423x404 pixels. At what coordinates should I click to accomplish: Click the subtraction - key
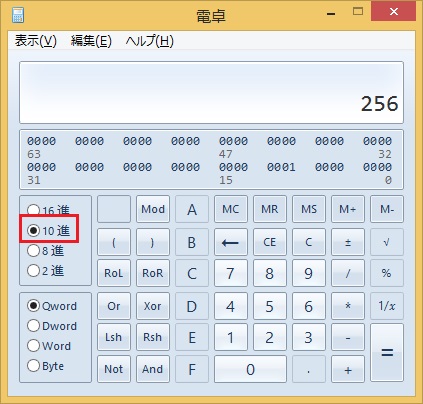coord(348,337)
